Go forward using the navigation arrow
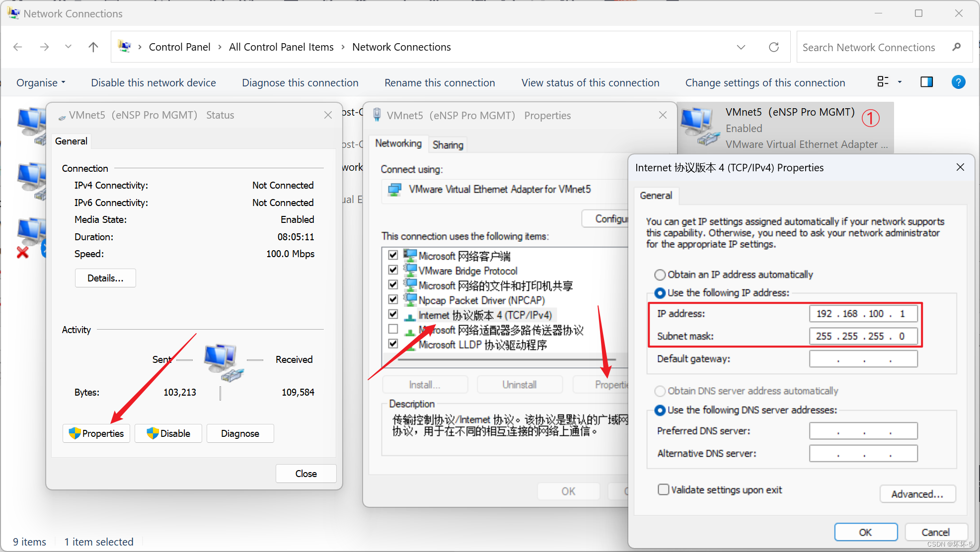The height and width of the screenshot is (552, 980). [44, 47]
